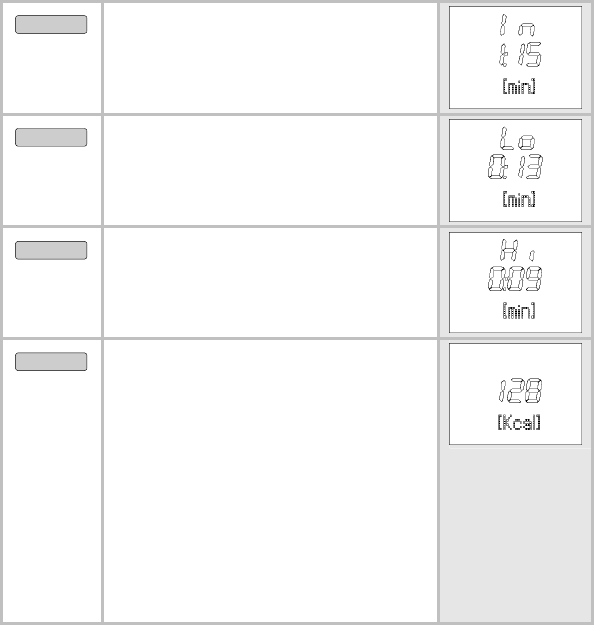Click the gray button beside the 128 Kcal display
Viewport: 594px width, 625px height.
coord(51,361)
